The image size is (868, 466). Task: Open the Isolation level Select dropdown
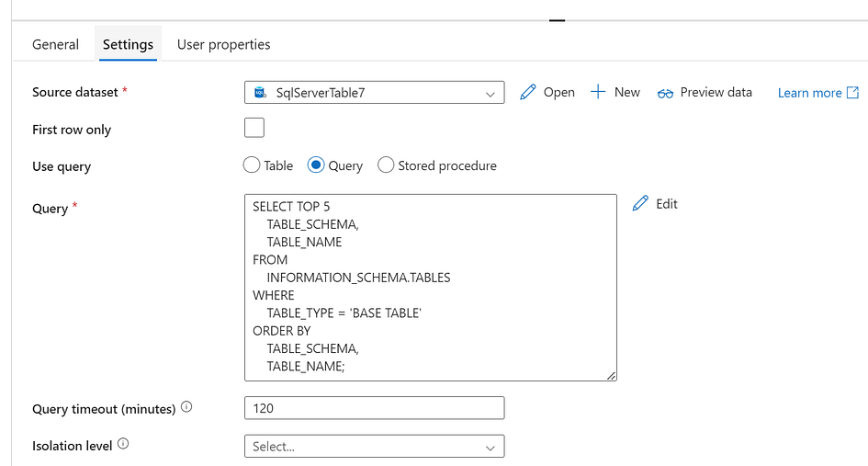[374, 446]
